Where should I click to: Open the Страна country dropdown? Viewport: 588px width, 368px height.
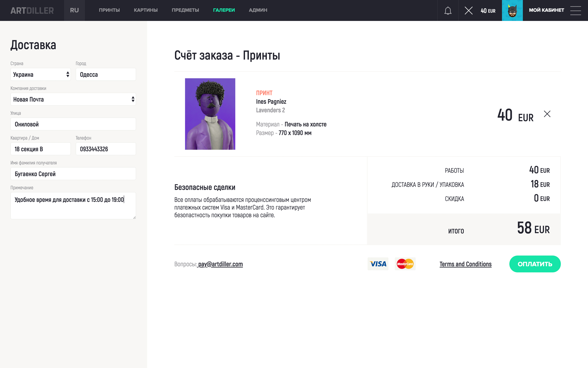coord(41,74)
